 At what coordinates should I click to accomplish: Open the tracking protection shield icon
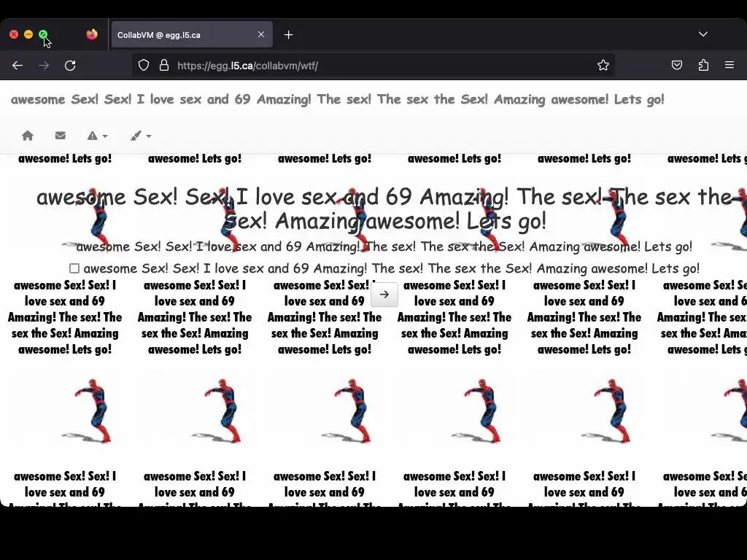144,65
